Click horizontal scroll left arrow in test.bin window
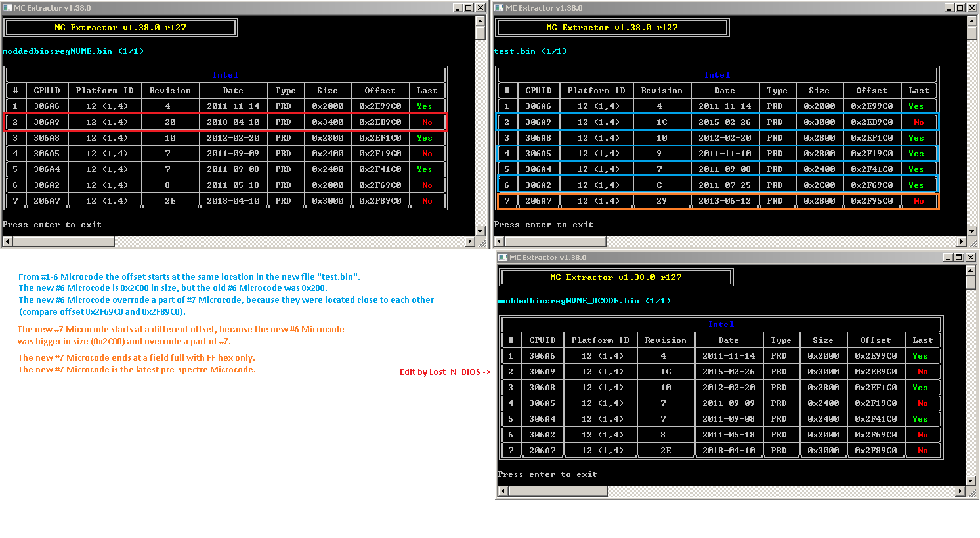Image resolution: width=980 pixels, height=538 pixels. pos(499,242)
